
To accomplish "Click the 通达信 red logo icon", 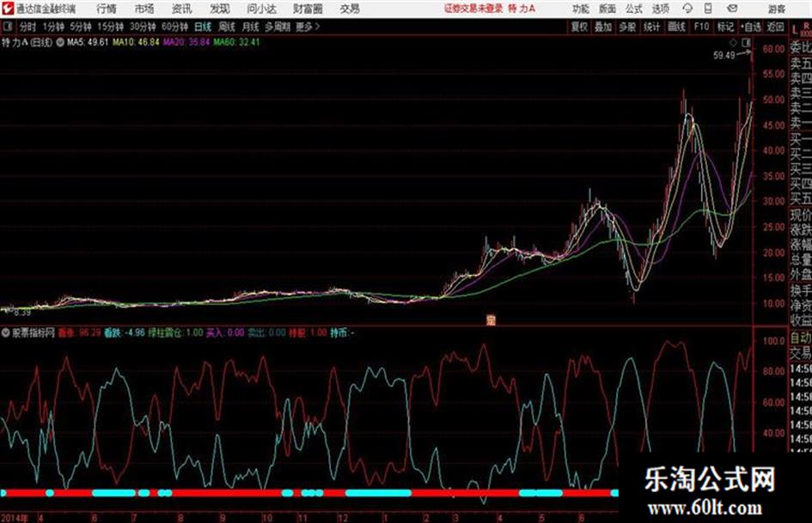I will pyautogui.click(x=8, y=9).
